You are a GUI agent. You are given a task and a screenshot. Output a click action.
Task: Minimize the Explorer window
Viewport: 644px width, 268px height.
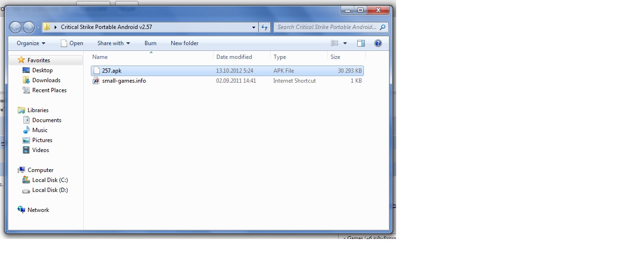tap(348, 10)
